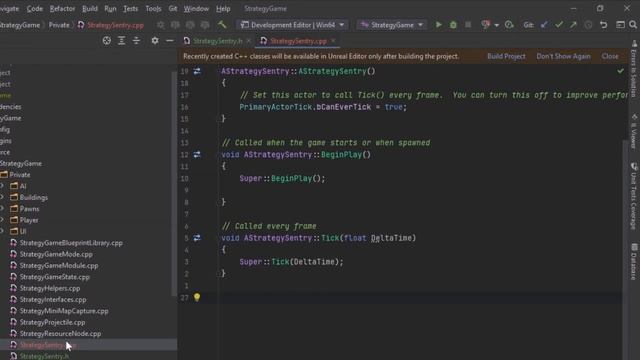Expand the Buildings folder
This screenshot has width=640, height=360.
[2, 197]
